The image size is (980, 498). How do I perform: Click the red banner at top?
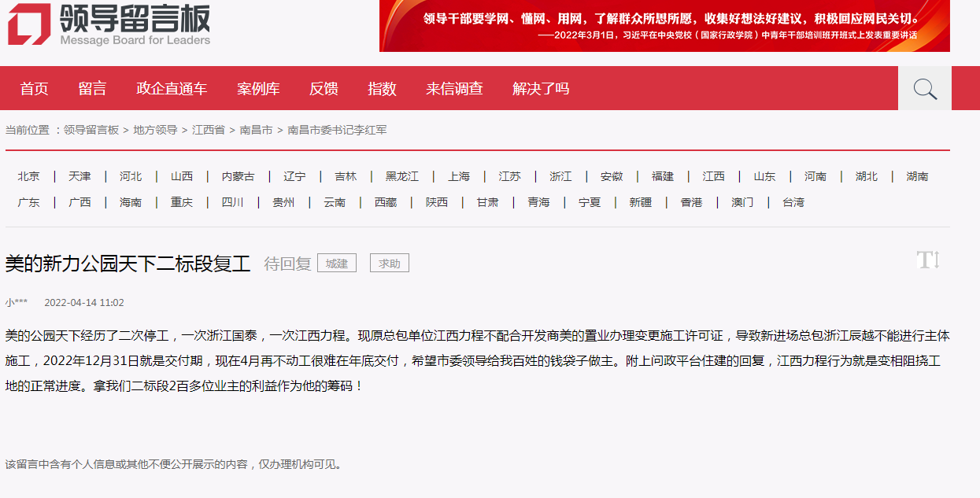point(664,26)
